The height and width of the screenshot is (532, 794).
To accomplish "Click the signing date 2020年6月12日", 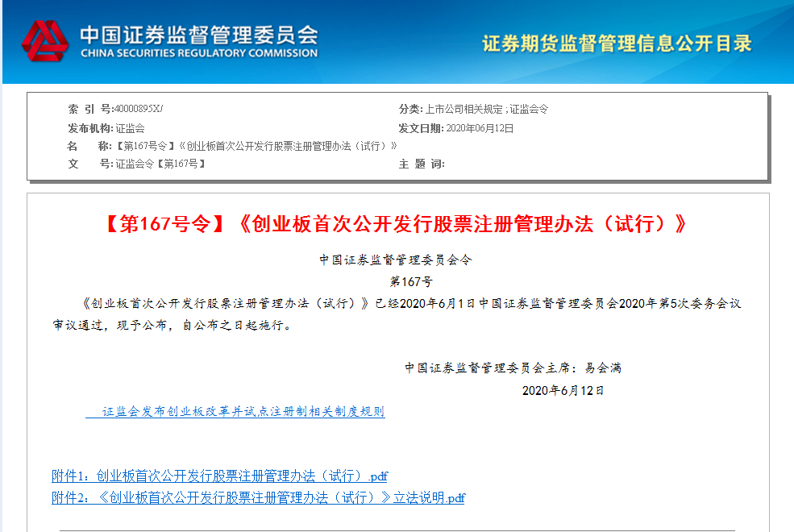I will point(563,391).
